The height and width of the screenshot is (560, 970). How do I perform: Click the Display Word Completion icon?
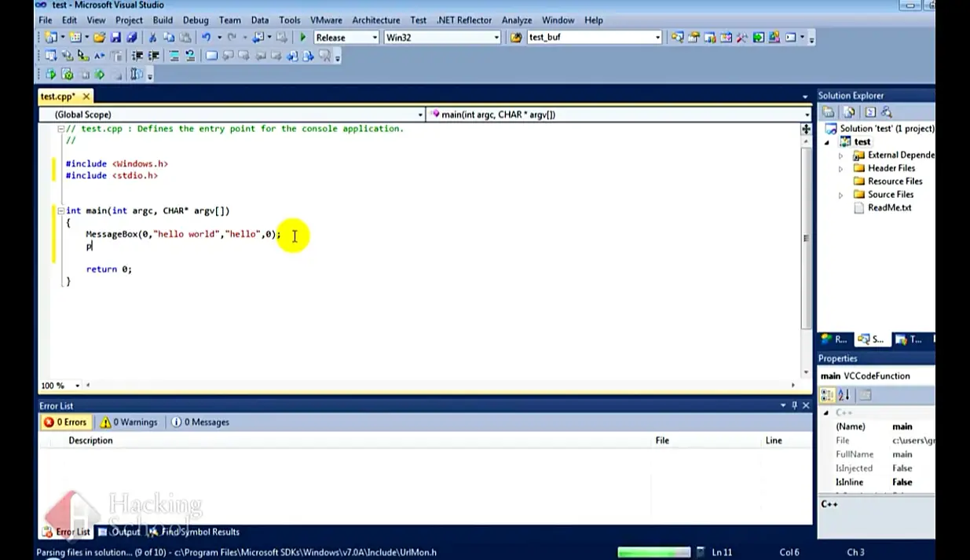tap(100, 56)
